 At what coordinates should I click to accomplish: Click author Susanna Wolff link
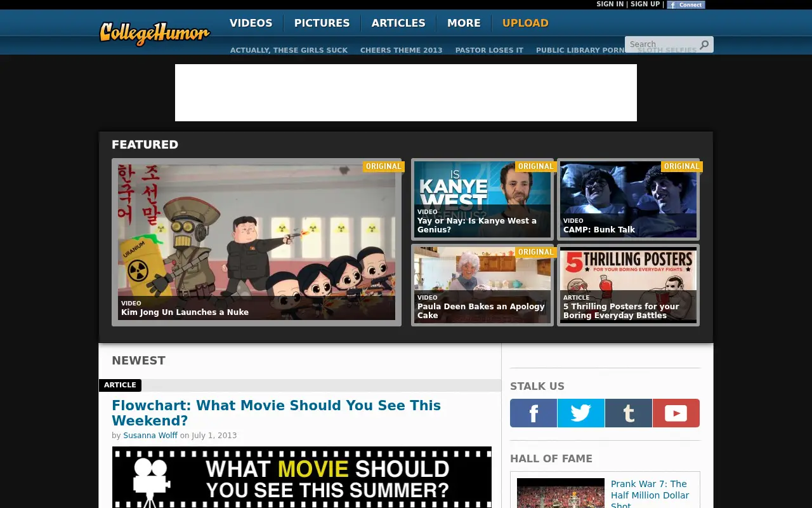[x=150, y=436]
